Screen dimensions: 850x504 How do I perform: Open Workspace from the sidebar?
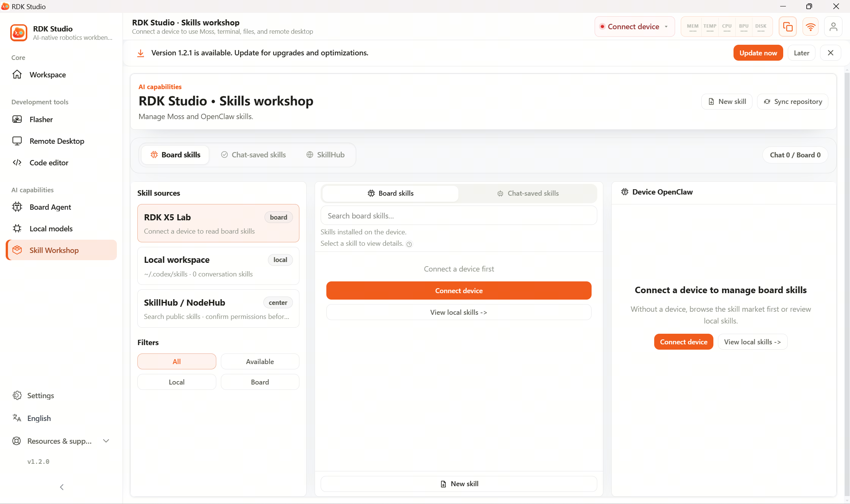coord(61,75)
